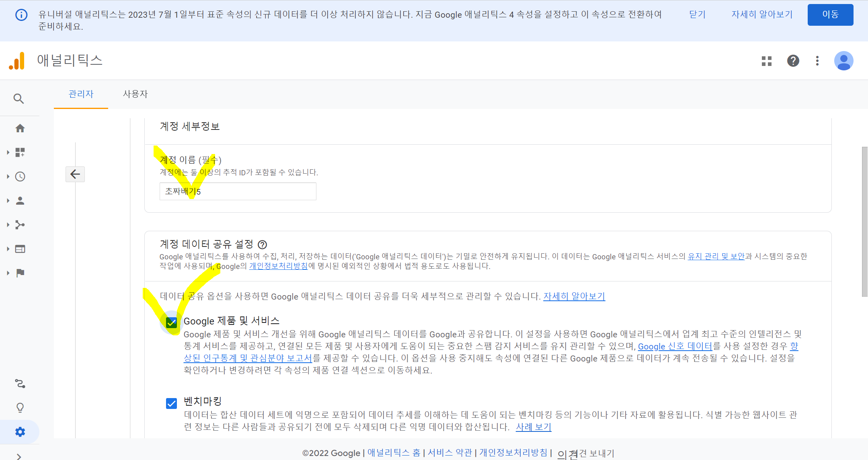Click the Analytics logo icon
868x460 pixels.
(17, 61)
